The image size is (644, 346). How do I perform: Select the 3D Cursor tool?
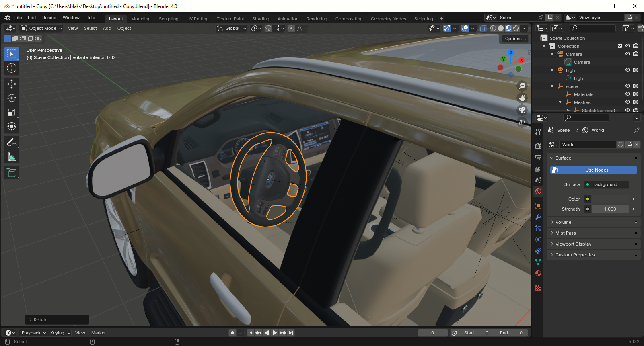[x=12, y=68]
